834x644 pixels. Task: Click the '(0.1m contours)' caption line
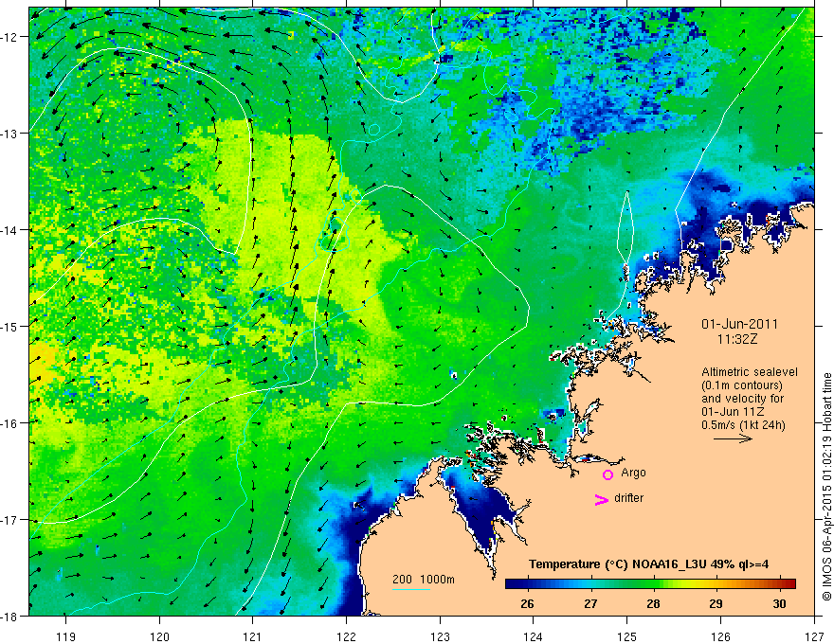pos(742,385)
